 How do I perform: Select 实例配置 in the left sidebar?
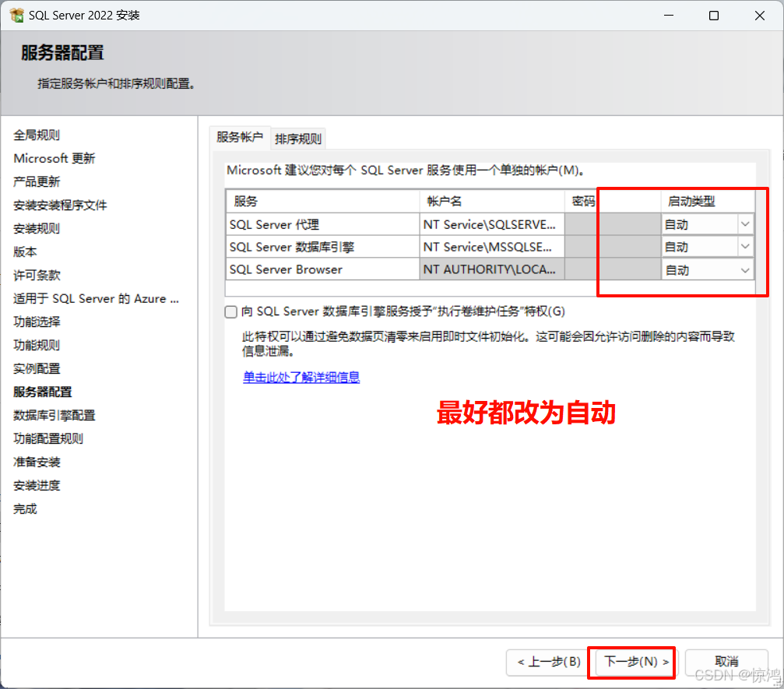point(36,368)
